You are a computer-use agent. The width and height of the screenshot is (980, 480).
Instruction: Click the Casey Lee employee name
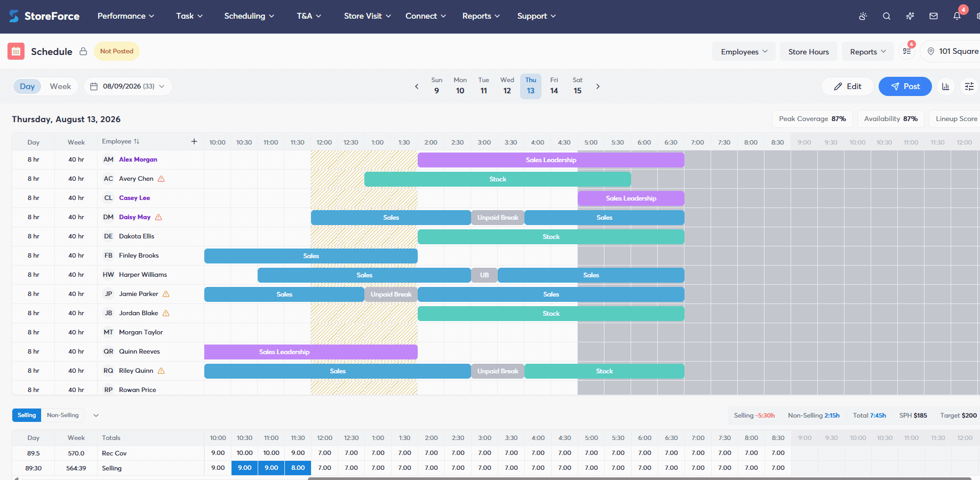pos(134,198)
